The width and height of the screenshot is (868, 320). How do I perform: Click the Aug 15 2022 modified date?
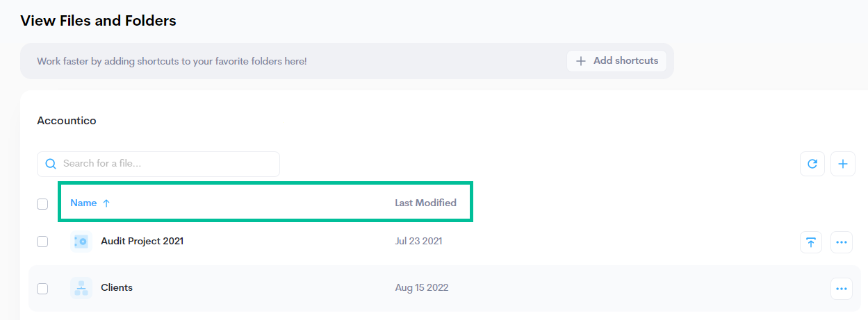click(x=421, y=288)
